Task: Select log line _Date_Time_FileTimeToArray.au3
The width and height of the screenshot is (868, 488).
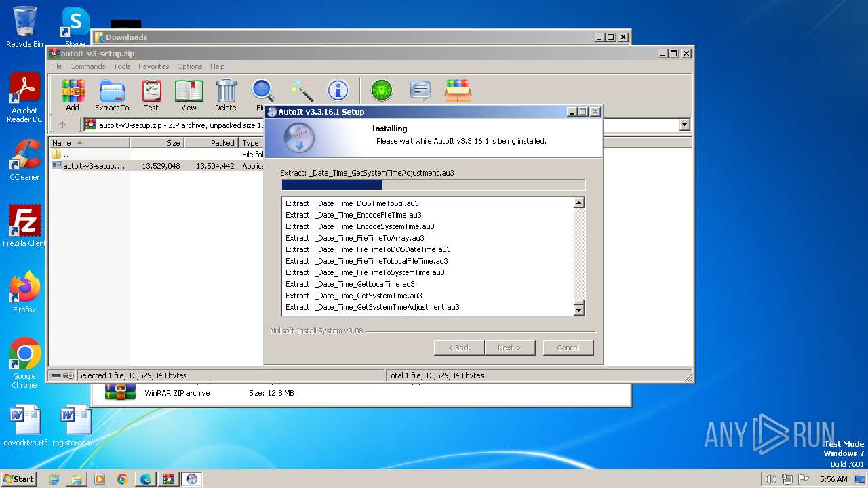Action: [355, 238]
